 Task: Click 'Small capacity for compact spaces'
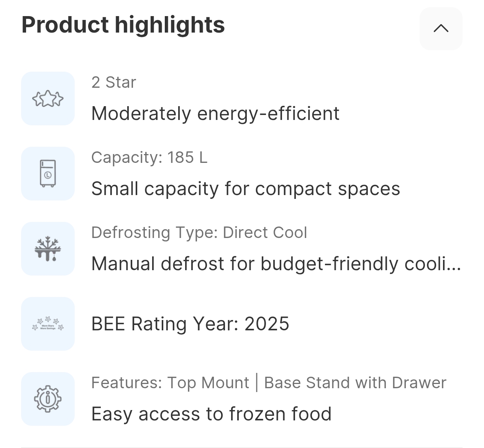(x=245, y=189)
